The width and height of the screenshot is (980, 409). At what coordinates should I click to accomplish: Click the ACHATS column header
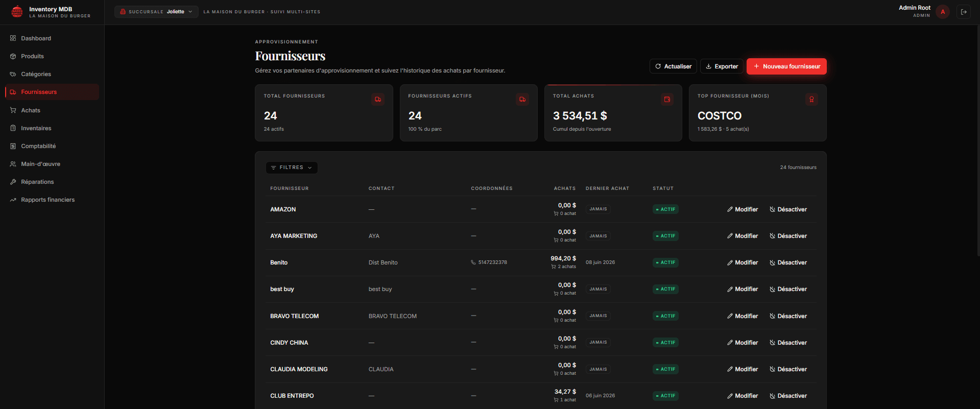tap(565, 188)
